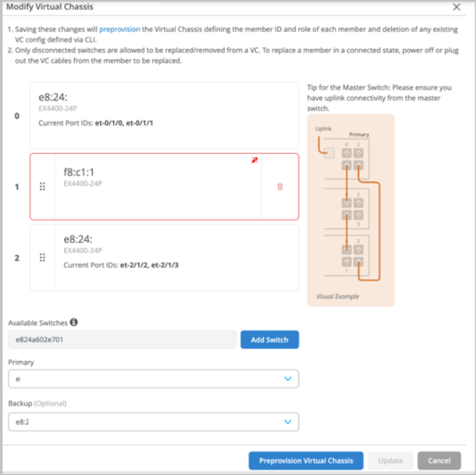
Task: Click the info icon beside Available Switches
Action: point(73,323)
